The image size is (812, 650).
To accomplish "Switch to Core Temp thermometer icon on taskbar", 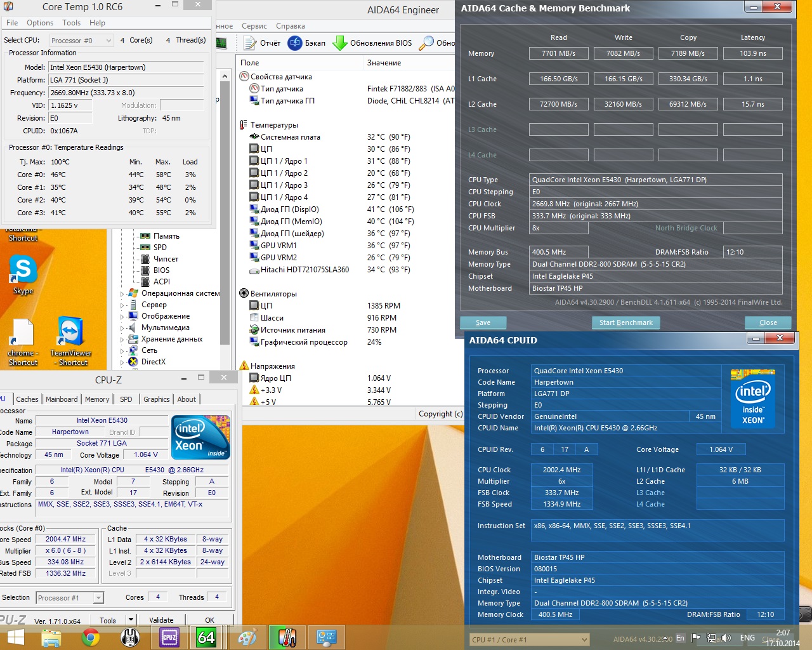I will [287, 637].
